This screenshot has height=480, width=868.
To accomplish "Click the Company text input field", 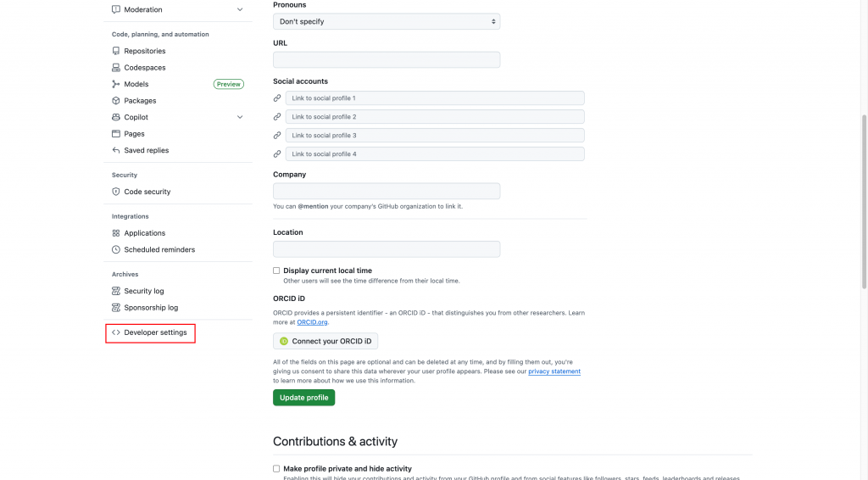I will (x=387, y=192).
